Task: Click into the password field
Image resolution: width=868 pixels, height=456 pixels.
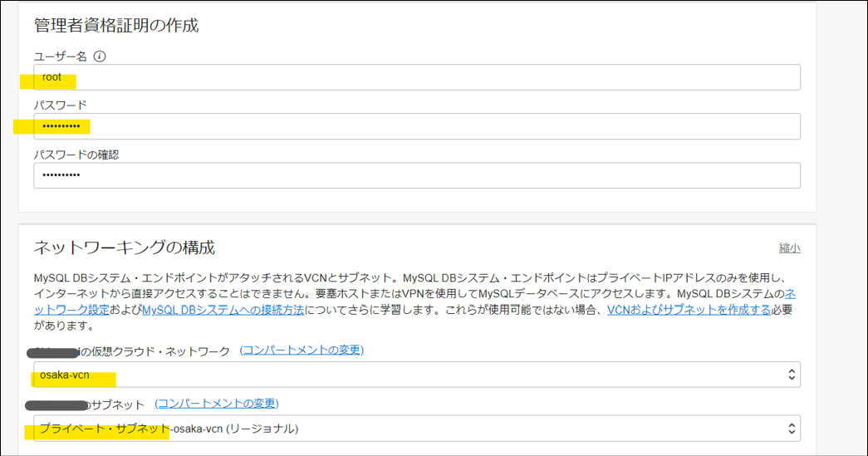Action: coord(417,126)
